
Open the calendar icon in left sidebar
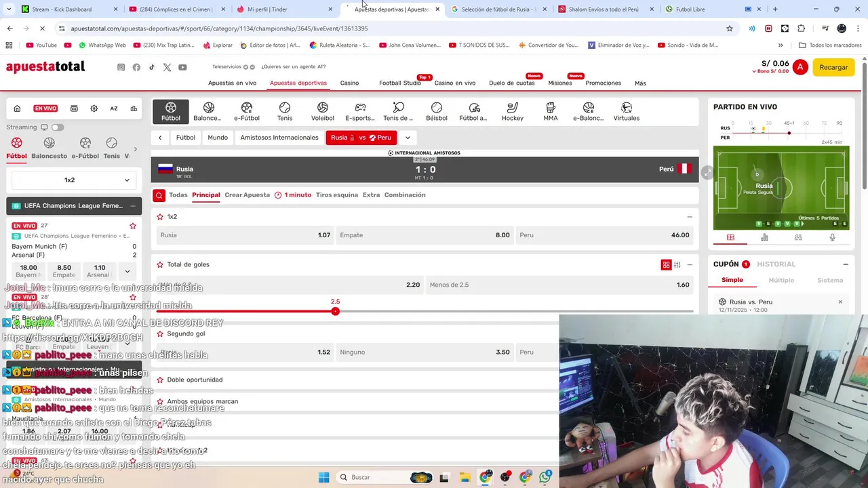(74, 108)
